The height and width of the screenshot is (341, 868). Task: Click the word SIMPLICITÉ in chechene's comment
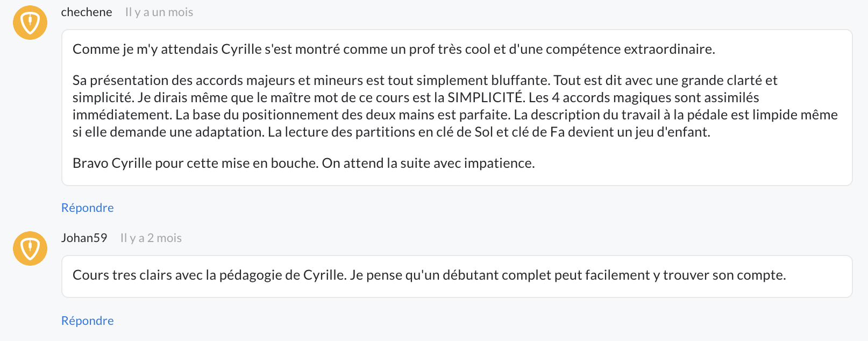tap(485, 98)
